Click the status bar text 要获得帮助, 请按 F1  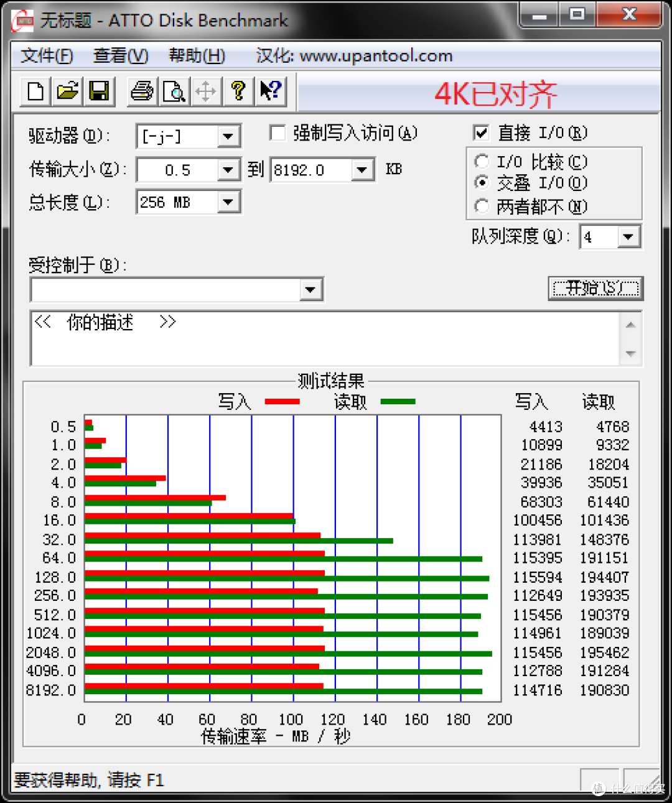tap(89, 780)
